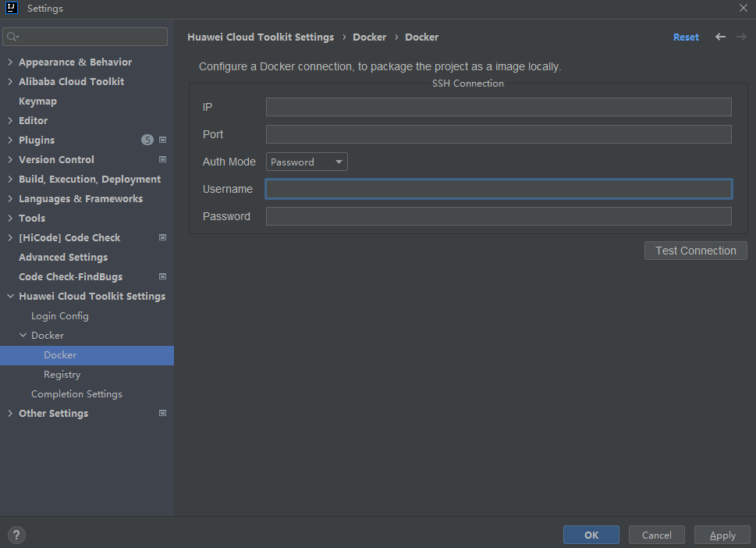Screen dimensions: 756x548
Task: Click Huawei Cloud Toolkit Settings breadcrumb
Action: click(261, 37)
